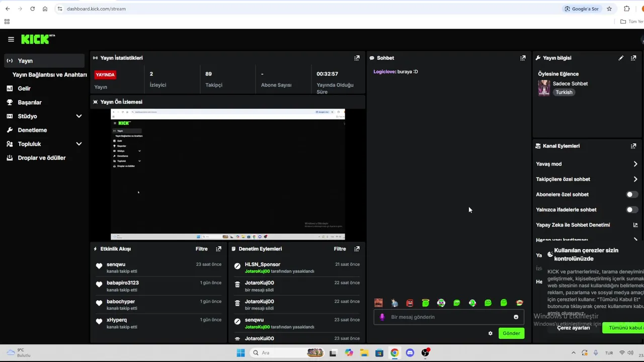The image size is (644, 362).
Task: Open Yapay Zeka ile Sohbet Denetimi link icon
Action: (x=635, y=225)
